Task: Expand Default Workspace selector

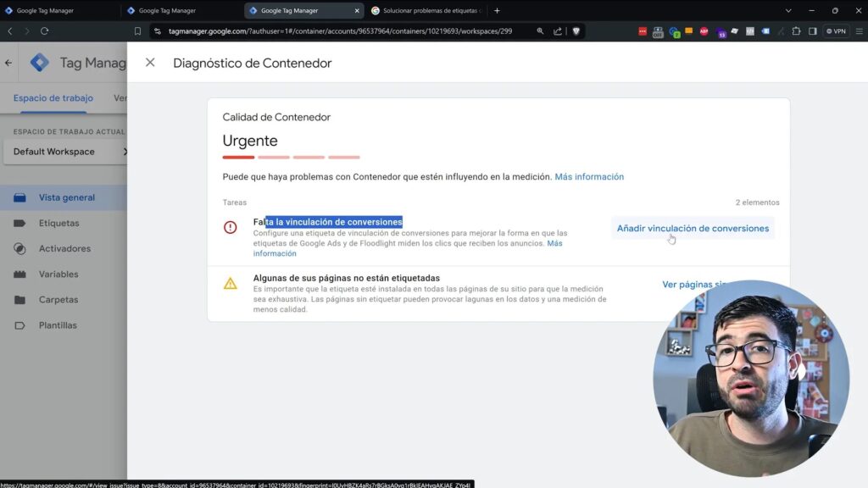Action: [x=65, y=152]
